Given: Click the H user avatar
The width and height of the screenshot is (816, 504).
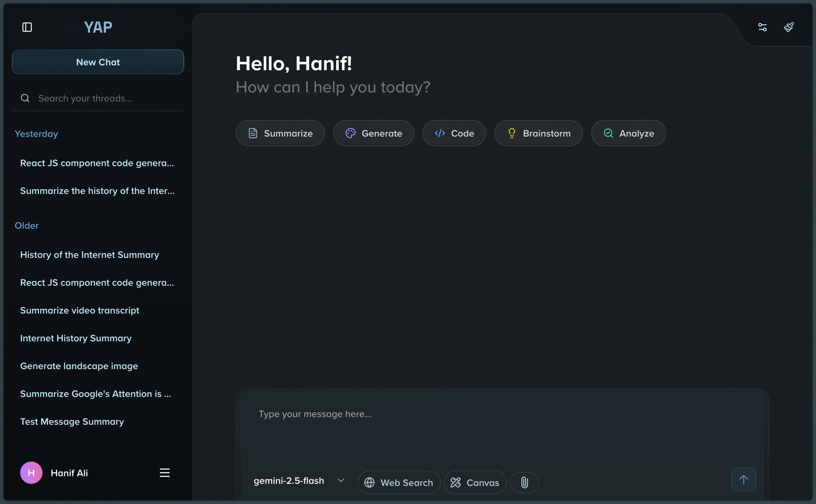Looking at the screenshot, I should tap(31, 473).
